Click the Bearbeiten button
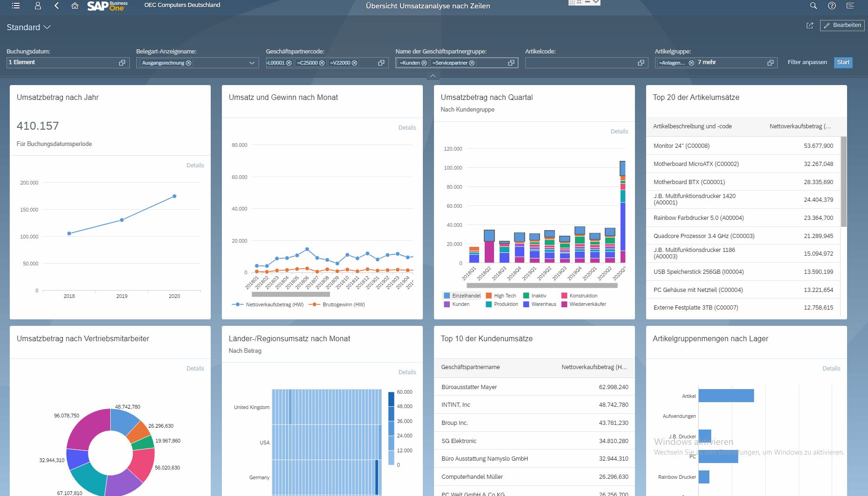Viewport: 868px width, 496px height. point(842,25)
